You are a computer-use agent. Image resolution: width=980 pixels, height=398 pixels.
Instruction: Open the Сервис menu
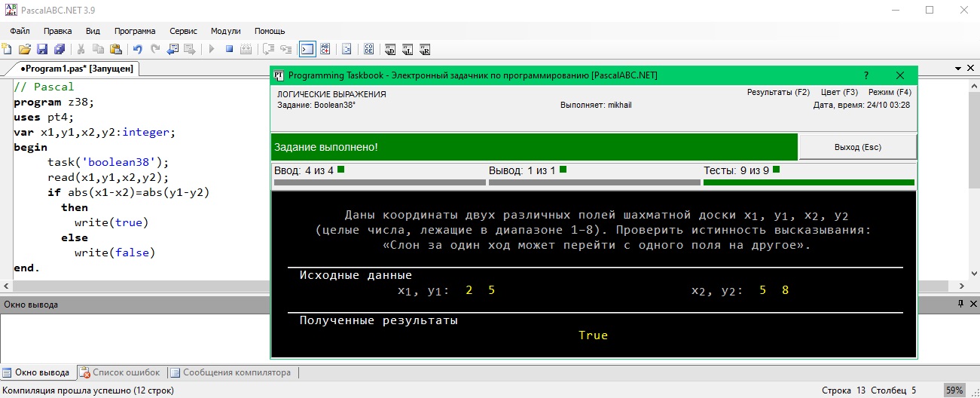tap(183, 31)
